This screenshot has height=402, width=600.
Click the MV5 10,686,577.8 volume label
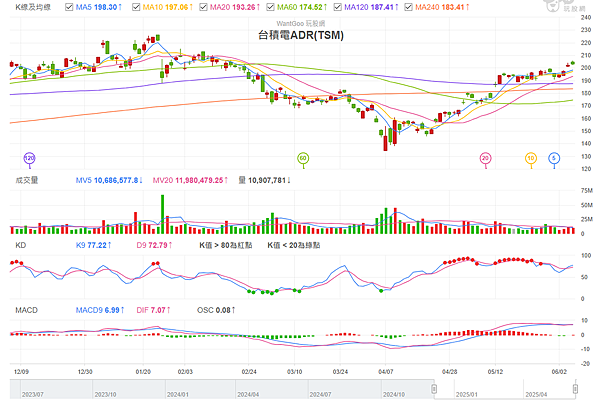pyautogui.click(x=109, y=180)
